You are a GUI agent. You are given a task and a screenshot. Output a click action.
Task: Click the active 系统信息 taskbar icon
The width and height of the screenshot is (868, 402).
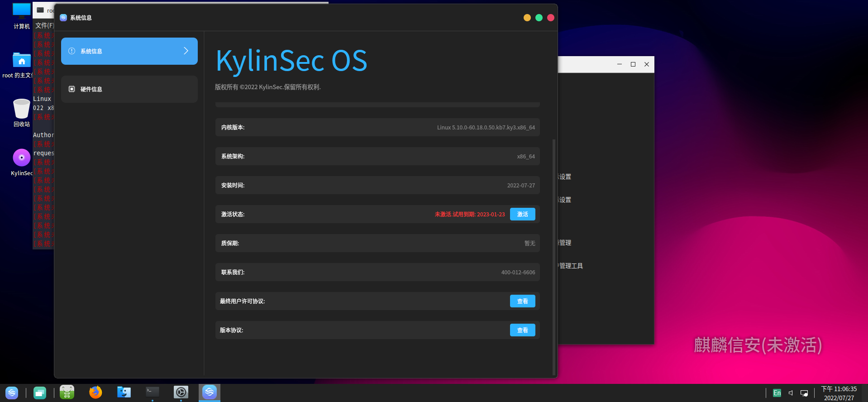(x=210, y=392)
